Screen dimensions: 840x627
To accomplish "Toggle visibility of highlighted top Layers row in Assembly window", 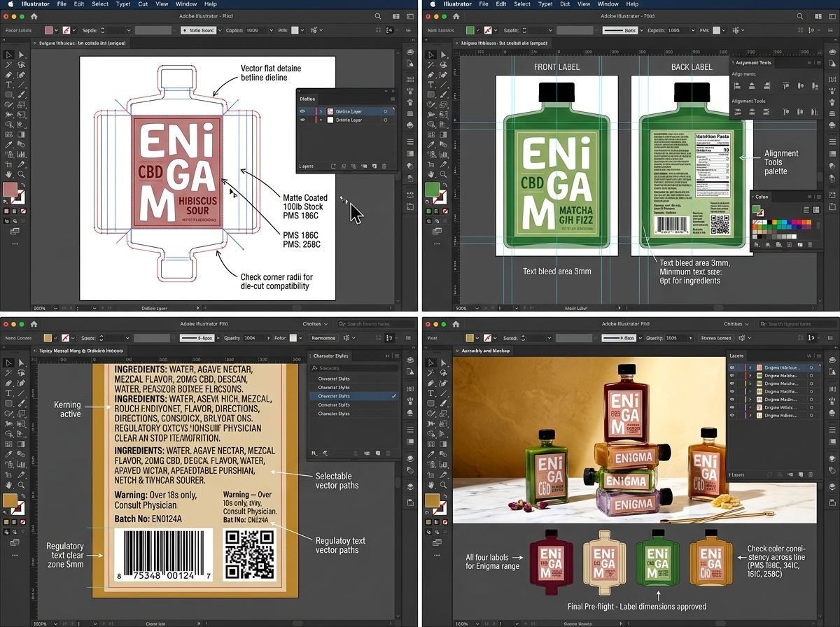I will 733,367.
